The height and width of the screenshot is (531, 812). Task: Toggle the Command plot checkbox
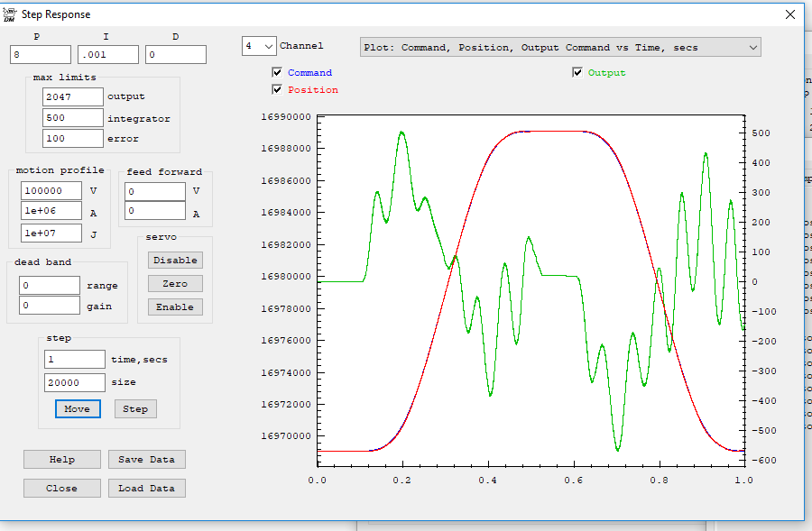278,73
